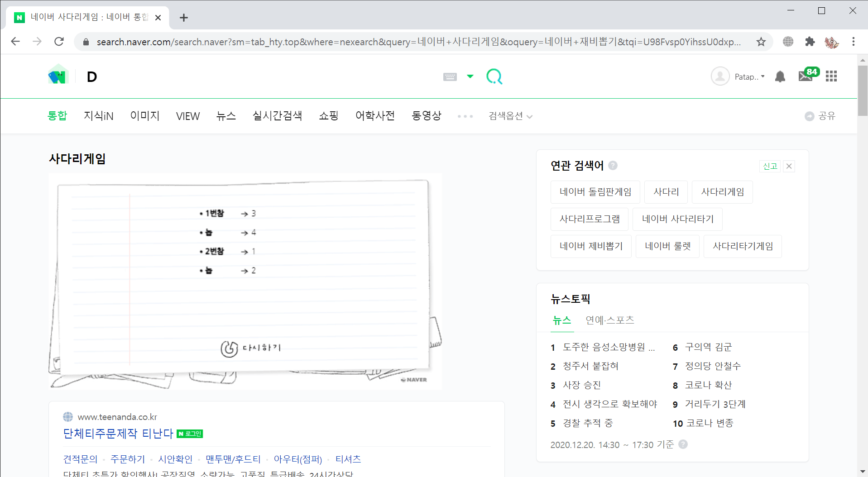This screenshot has height=477, width=868.
Task: Open the Naver services grid menu
Action: point(831,76)
